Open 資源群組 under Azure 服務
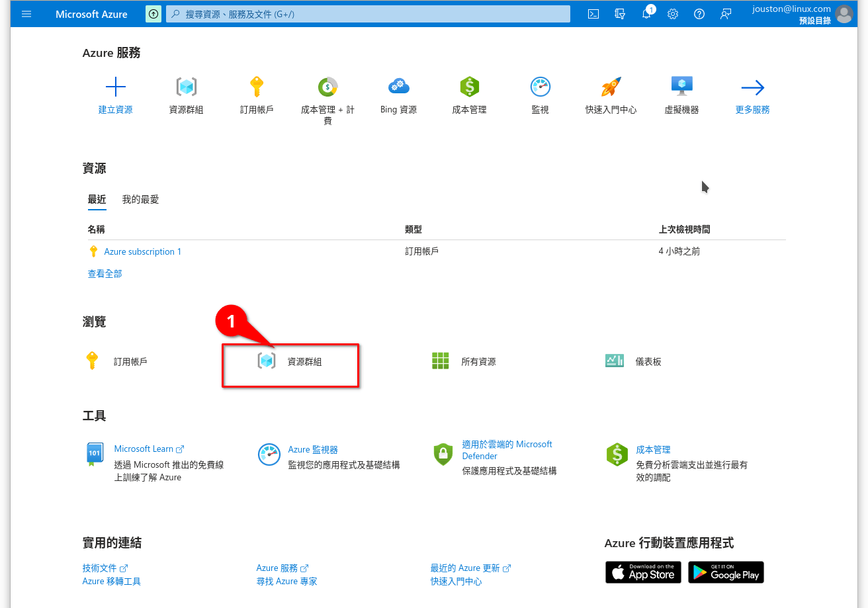 tap(187, 87)
